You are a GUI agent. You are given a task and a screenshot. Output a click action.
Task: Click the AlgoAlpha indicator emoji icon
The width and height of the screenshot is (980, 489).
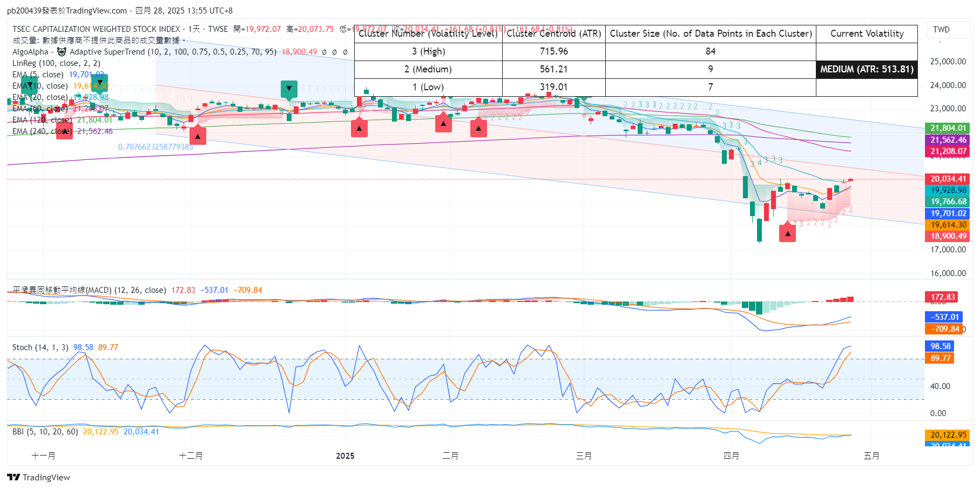[x=62, y=52]
